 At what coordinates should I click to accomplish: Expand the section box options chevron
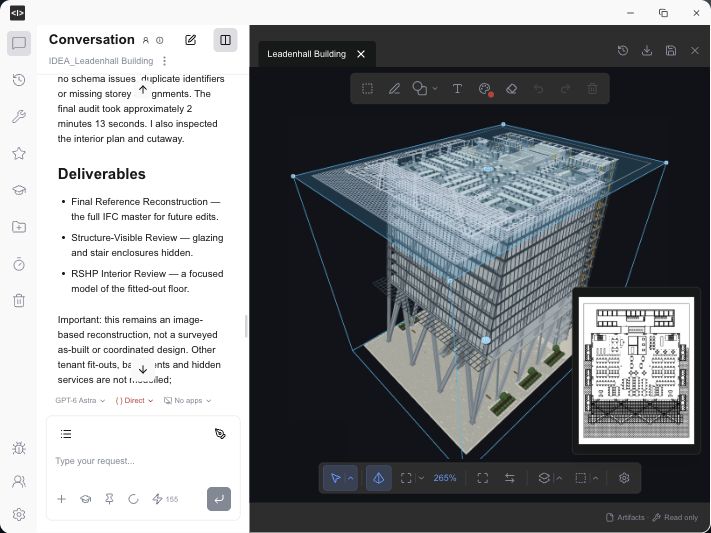[x=596, y=478]
